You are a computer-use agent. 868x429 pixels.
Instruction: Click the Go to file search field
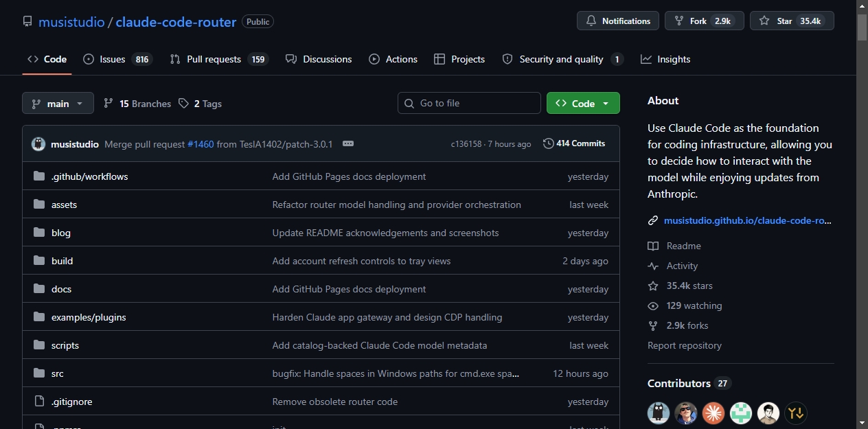pos(469,103)
